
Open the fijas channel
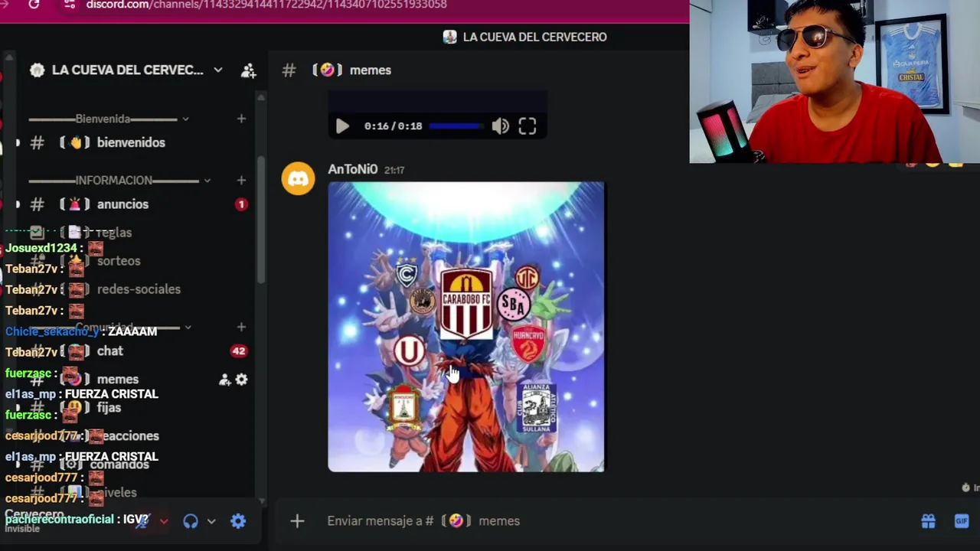click(x=109, y=408)
